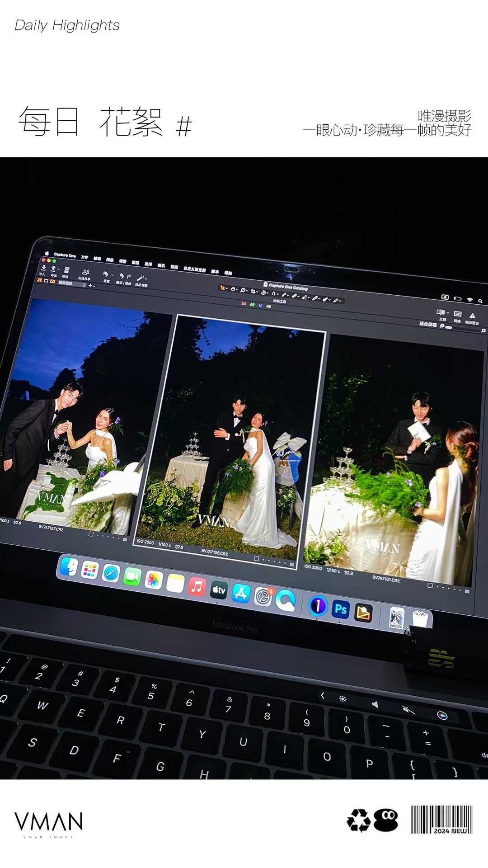Select the orange pointer cursor tool
The width and height of the screenshot is (488, 868).
pos(222,288)
